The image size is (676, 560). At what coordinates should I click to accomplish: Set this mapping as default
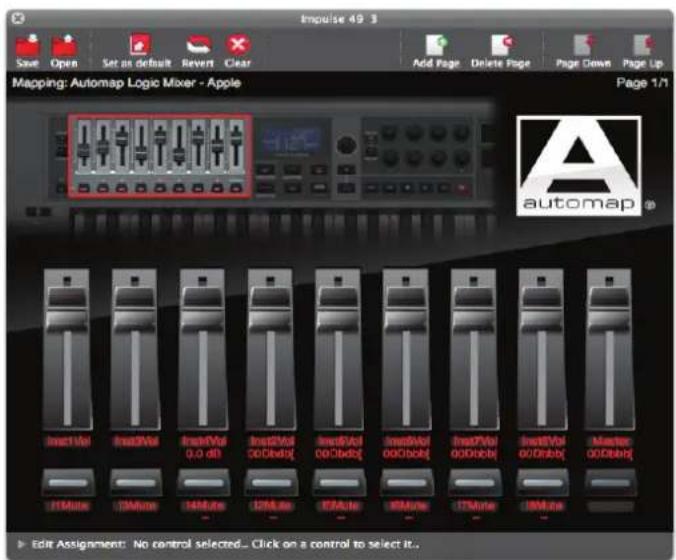(137, 51)
